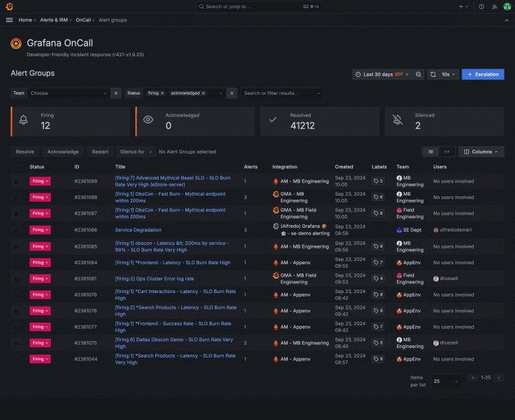The height and width of the screenshot is (420, 515).
Task: Click the user profile avatar
Action: point(507,6)
